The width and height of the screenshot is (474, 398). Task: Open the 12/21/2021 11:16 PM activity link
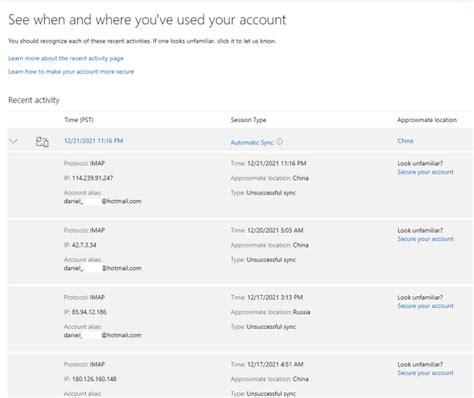93,141
